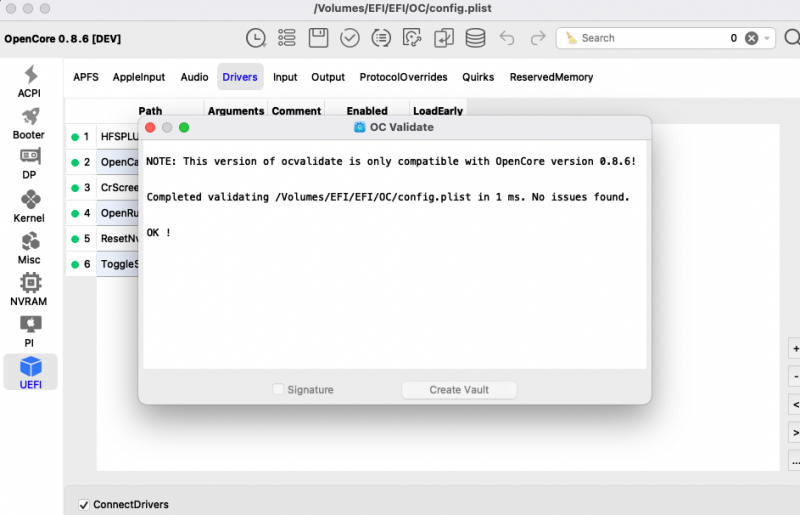Screen dimensions: 800x515
Task: Open the ReservedMemory tab
Action: (551, 77)
